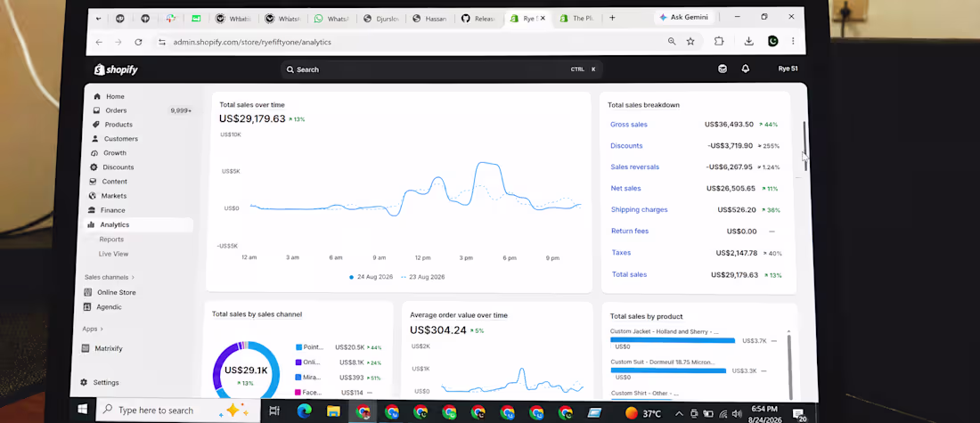Open Microsoft Edge from the taskbar
This screenshot has height=423, width=980.
point(305,411)
